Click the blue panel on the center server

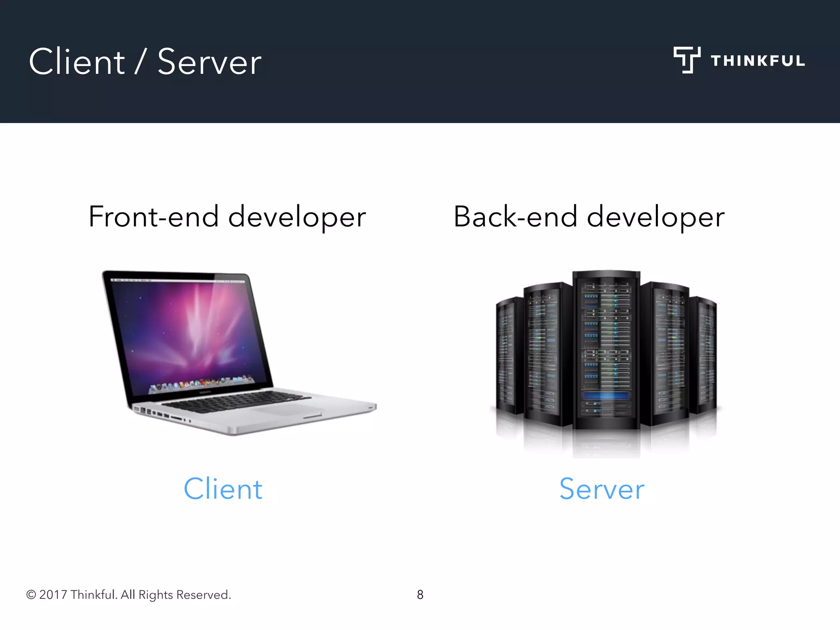click(x=605, y=396)
